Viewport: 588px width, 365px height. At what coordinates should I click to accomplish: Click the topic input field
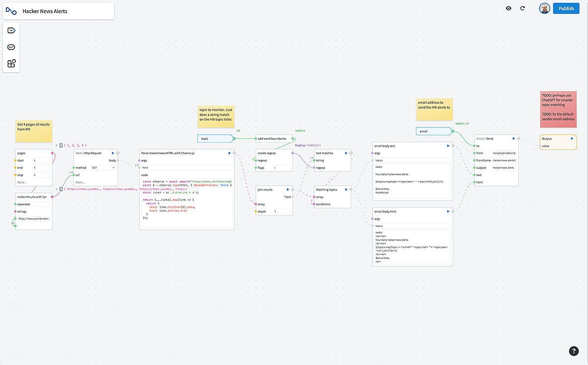[215, 138]
